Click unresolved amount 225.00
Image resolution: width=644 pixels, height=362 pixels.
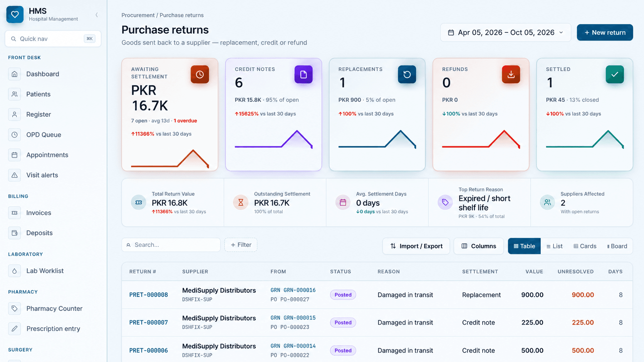tap(583, 323)
